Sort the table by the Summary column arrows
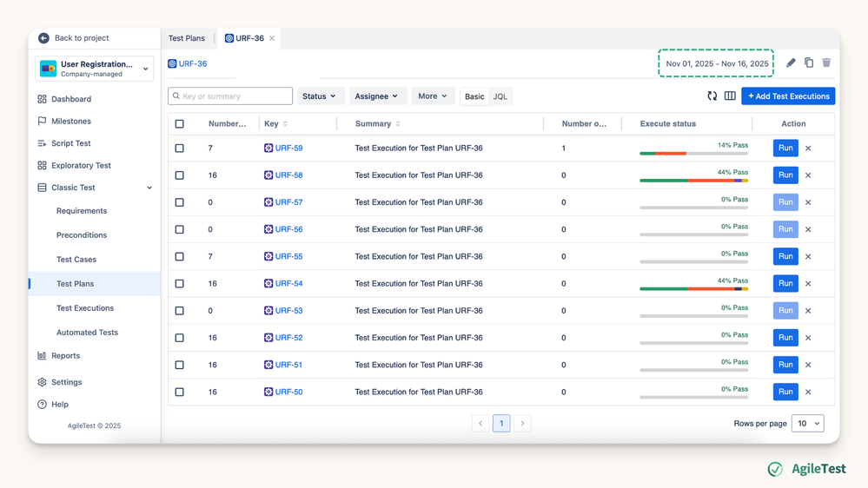Viewport: 868px width, 488px height. coord(398,124)
